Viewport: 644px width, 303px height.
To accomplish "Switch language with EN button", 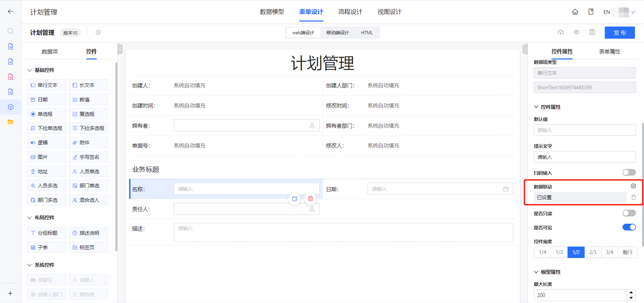I will click(606, 12).
